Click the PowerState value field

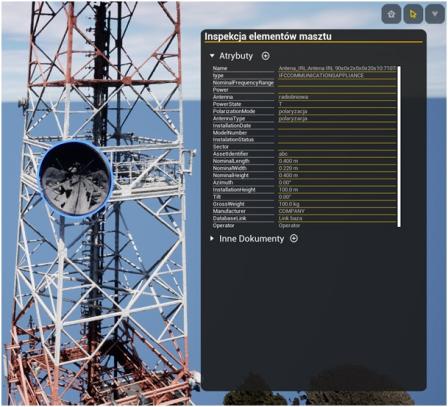(337, 104)
